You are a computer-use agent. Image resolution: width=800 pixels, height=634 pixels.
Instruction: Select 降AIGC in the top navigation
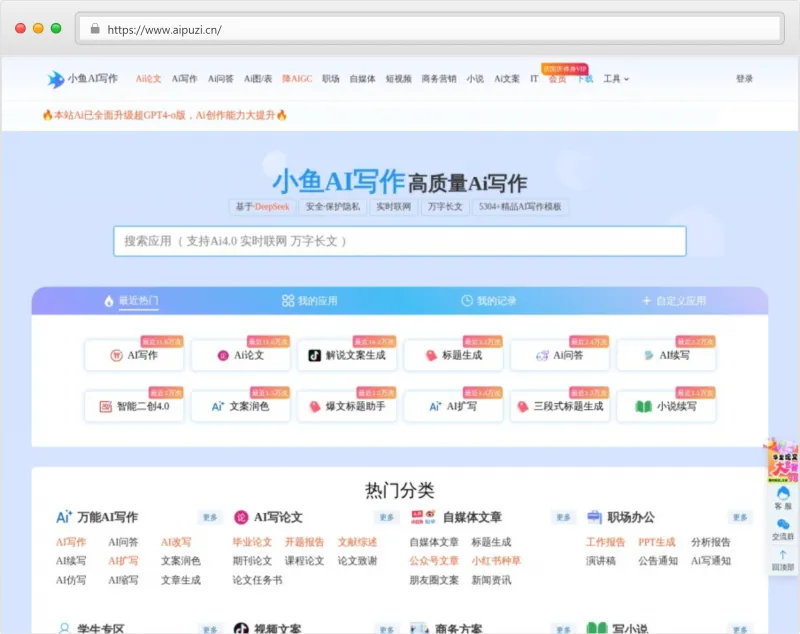tap(296, 79)
